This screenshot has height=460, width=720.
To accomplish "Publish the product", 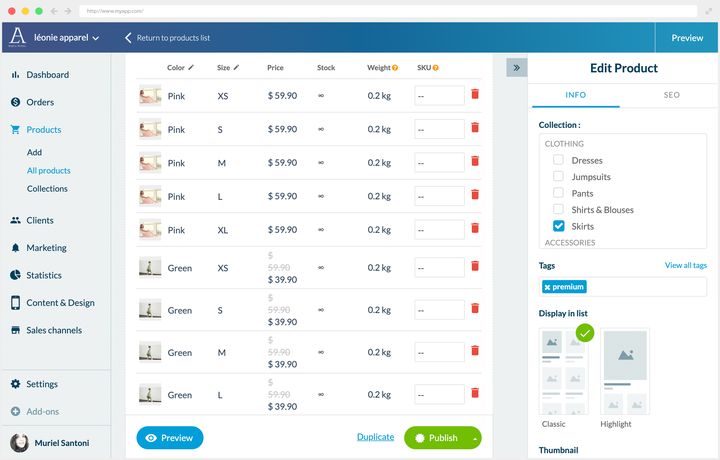I will 437,438.
